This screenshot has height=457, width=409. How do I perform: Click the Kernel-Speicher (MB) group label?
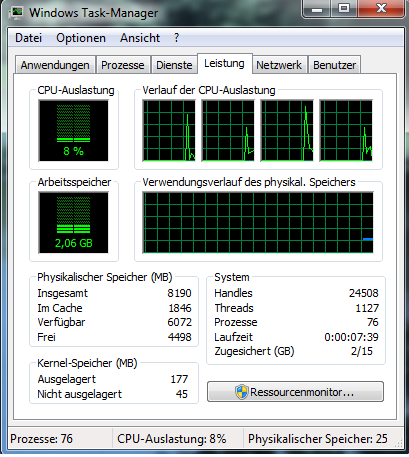87,363
